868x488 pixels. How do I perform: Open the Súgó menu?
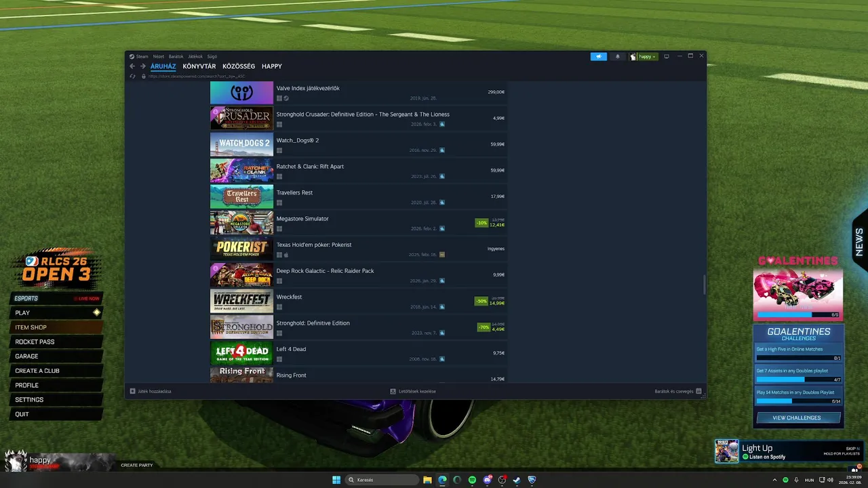(212, 57)
